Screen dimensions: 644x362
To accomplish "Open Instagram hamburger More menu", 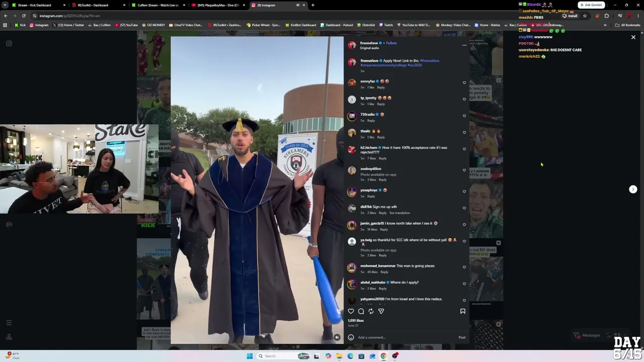I will click(9, 323).
